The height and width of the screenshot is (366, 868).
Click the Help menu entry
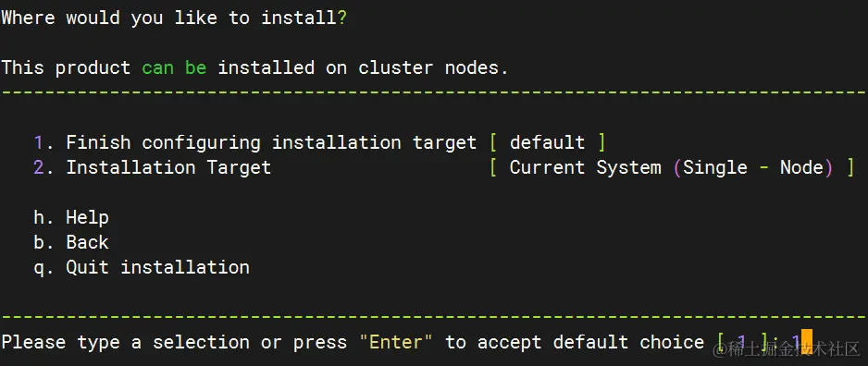(71, 217)
